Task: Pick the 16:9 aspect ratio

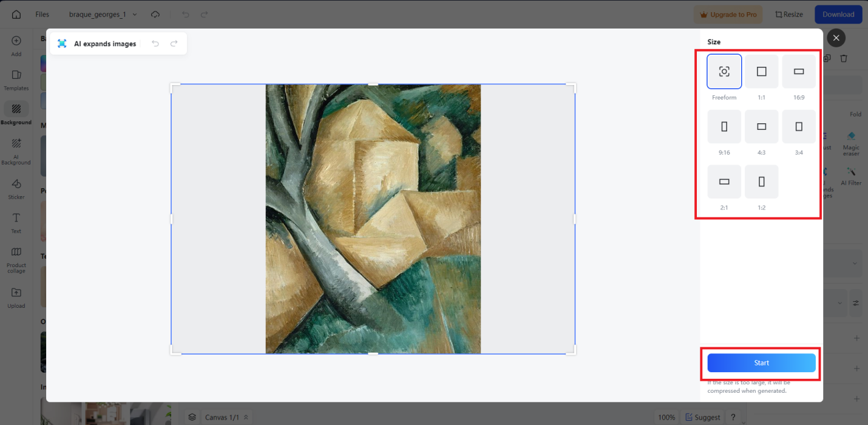Action: pyautogui.click(x=799, y=72)
